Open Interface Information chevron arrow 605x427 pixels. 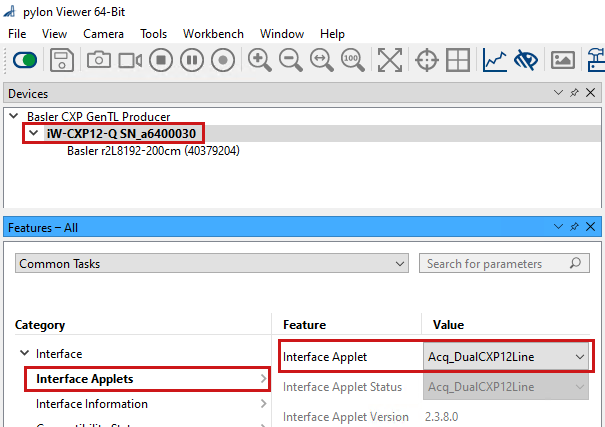click(264, 404)
